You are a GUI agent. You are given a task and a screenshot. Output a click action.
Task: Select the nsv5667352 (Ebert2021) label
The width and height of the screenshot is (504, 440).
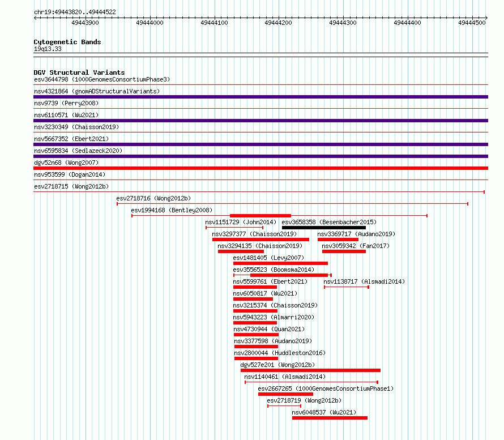[71, 139]
